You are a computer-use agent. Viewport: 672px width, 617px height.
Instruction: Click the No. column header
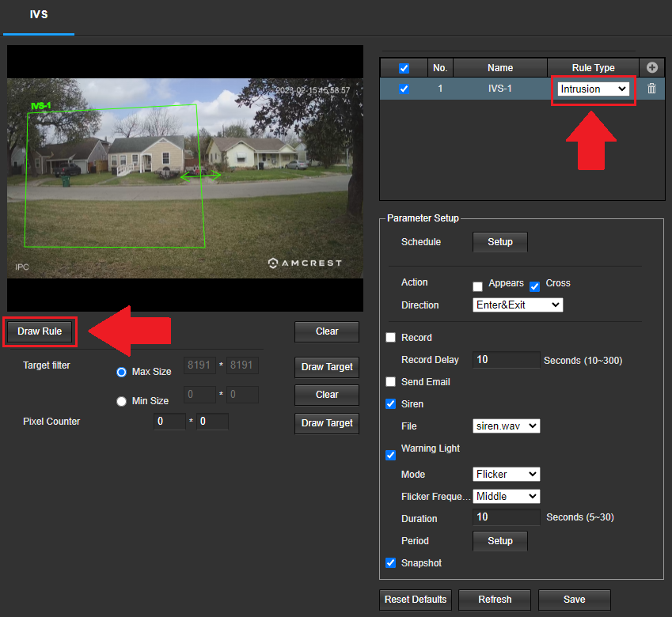tap(440, 68)
